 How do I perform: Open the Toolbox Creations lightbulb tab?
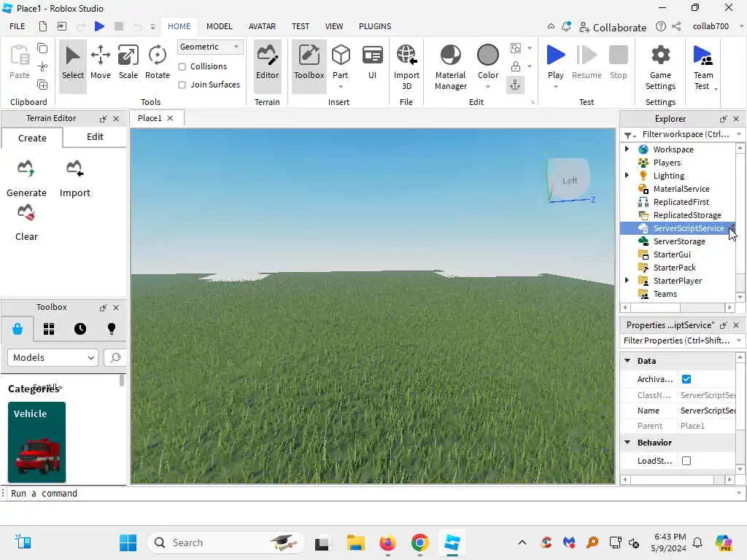pyautogui.click(x=112, y=329)
